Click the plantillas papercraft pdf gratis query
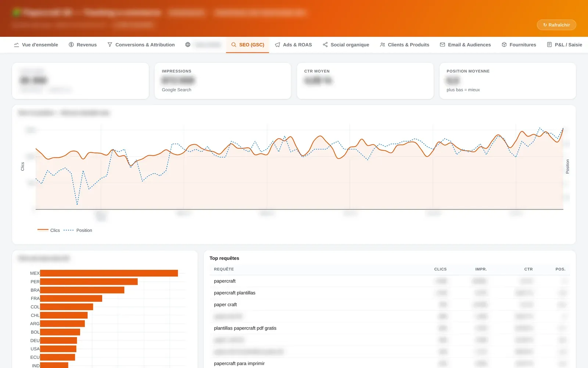 click(x=245, y=328)
